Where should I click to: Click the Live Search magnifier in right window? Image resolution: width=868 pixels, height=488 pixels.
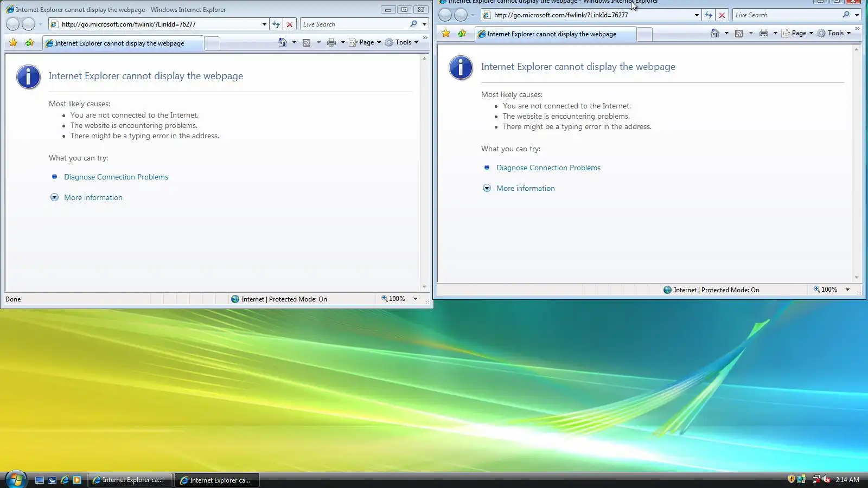click(x=846, y=15)
